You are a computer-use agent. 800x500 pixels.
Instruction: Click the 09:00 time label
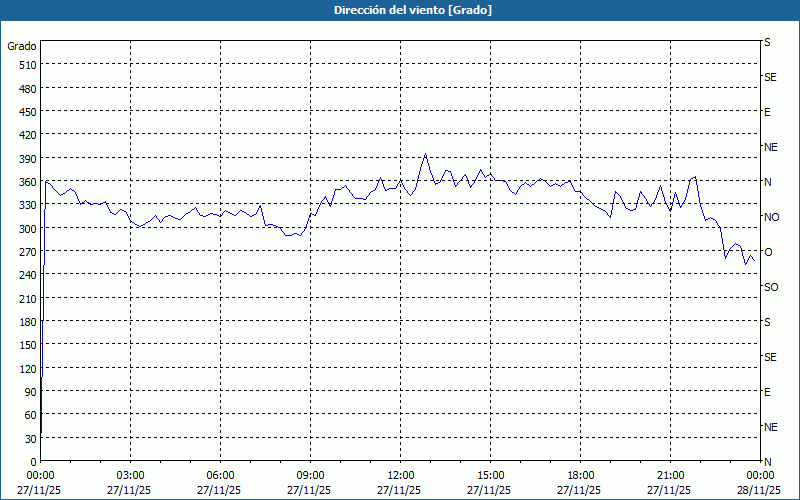(x=310, y=475)
